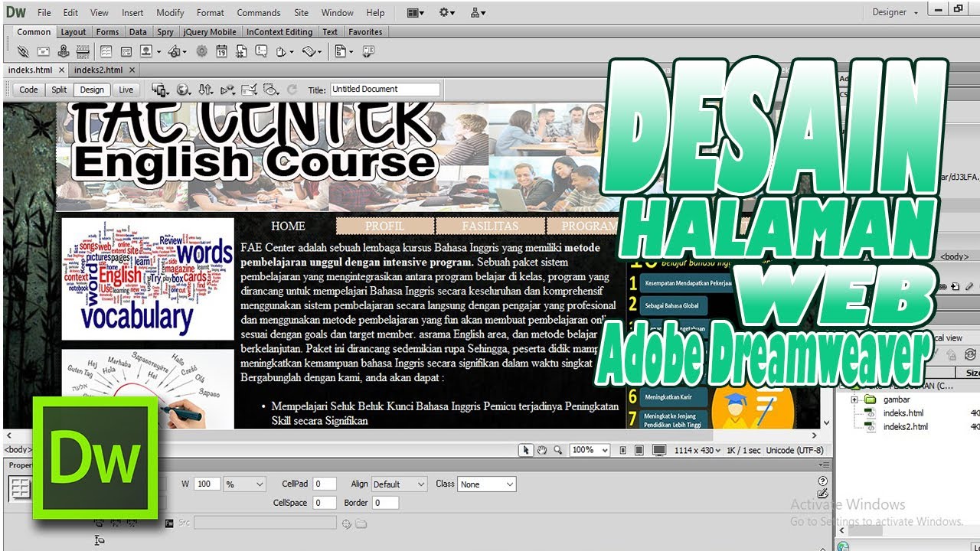Click the tablet size window icon
This screenshot has height=551, width=980.
point(639,450)
